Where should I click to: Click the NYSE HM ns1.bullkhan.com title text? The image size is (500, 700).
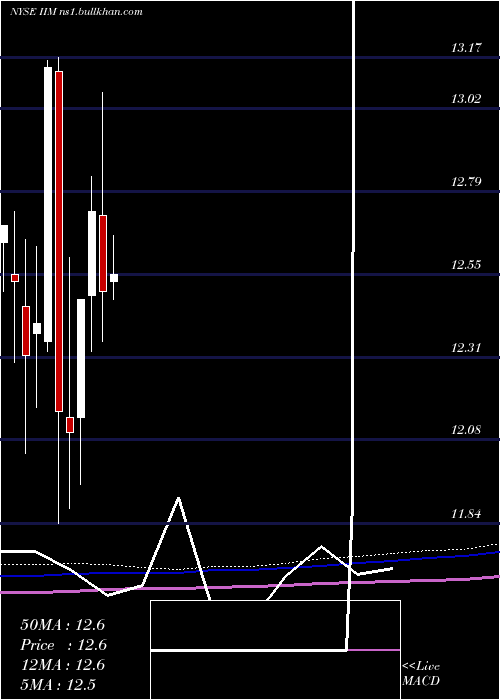click(x=76, y=12)
